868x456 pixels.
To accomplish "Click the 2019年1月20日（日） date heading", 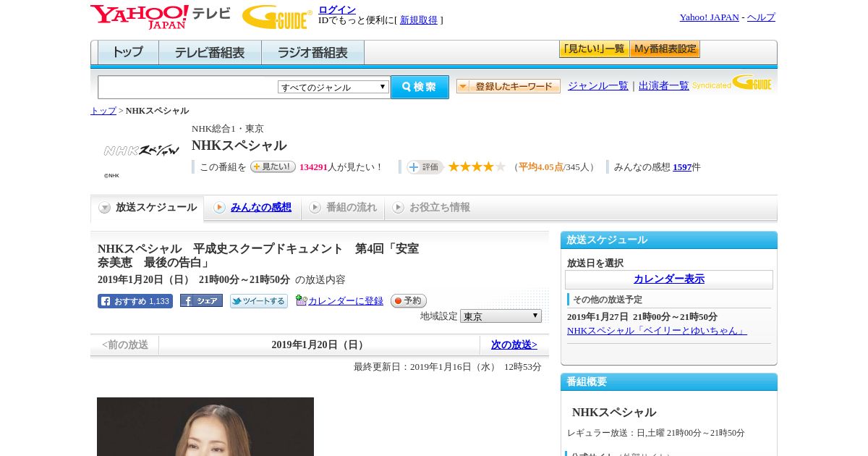I will pos(319,345).
